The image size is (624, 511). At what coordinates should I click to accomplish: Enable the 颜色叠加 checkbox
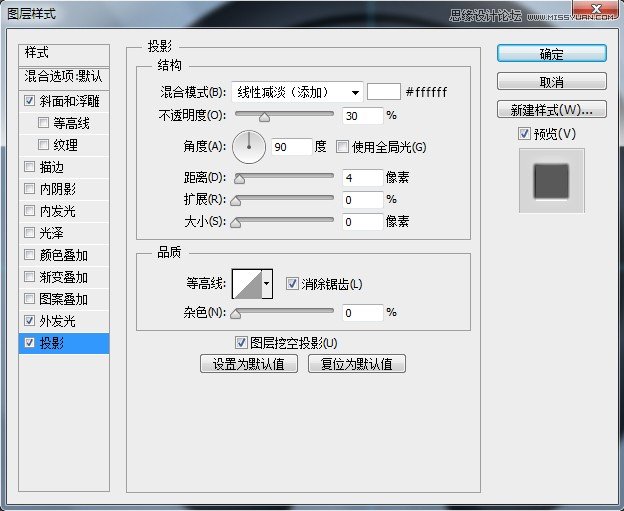coord(29,254)
